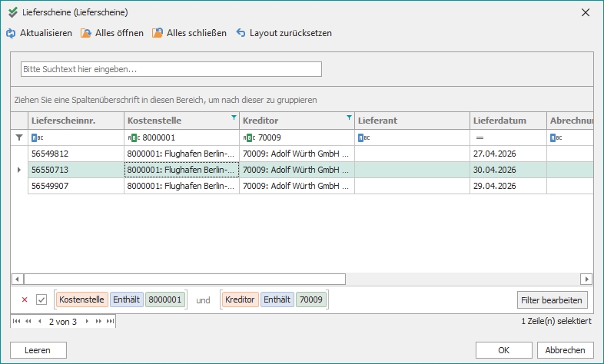Click Kostenstelle filter condition icon
The width and height of the screenshot is (604, 364).
pos(133,137)
